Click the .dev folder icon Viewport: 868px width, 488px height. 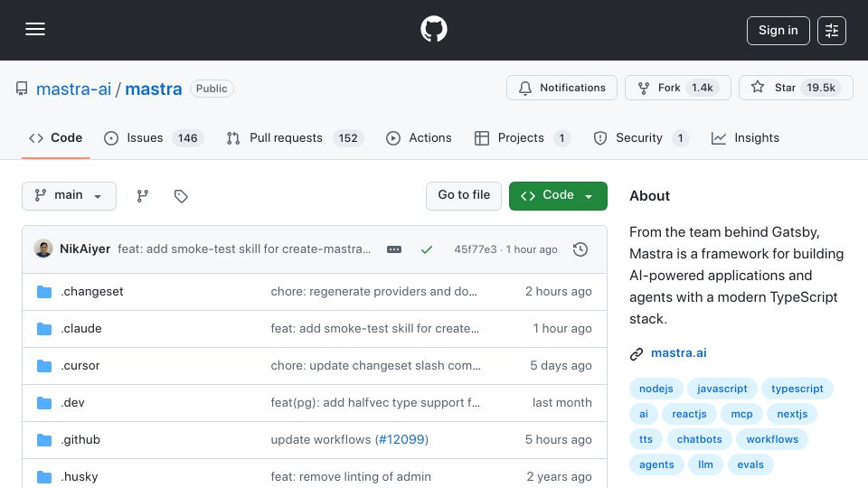coord(44,403)
